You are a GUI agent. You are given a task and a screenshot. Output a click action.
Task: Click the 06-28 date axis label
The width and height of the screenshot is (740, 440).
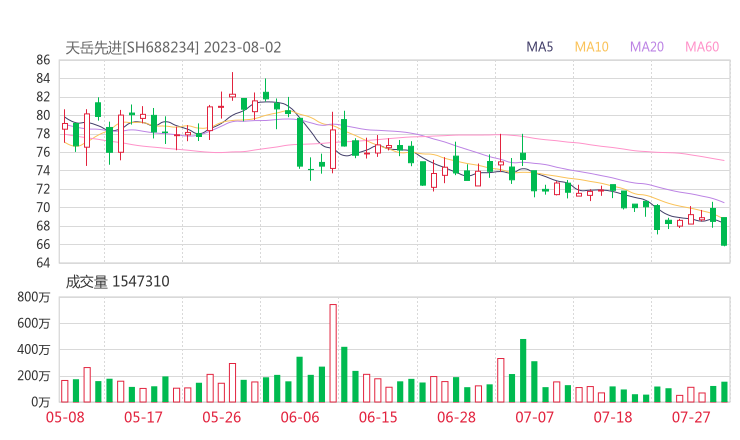coord(456,417)
